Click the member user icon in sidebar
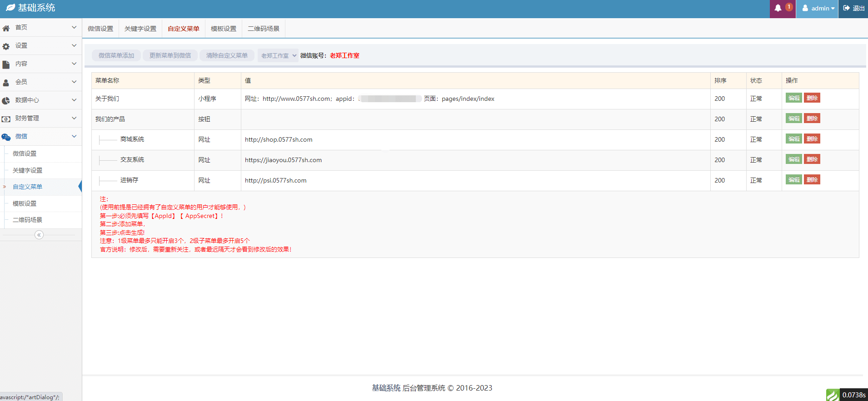The image size is (868, 401). [x=6, y=83]
